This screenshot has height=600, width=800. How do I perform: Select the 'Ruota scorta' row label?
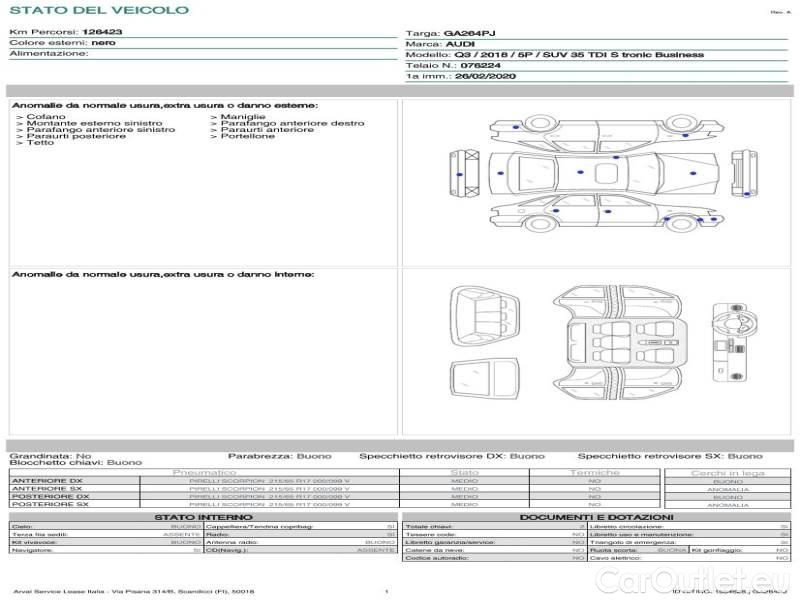(614, 551)
